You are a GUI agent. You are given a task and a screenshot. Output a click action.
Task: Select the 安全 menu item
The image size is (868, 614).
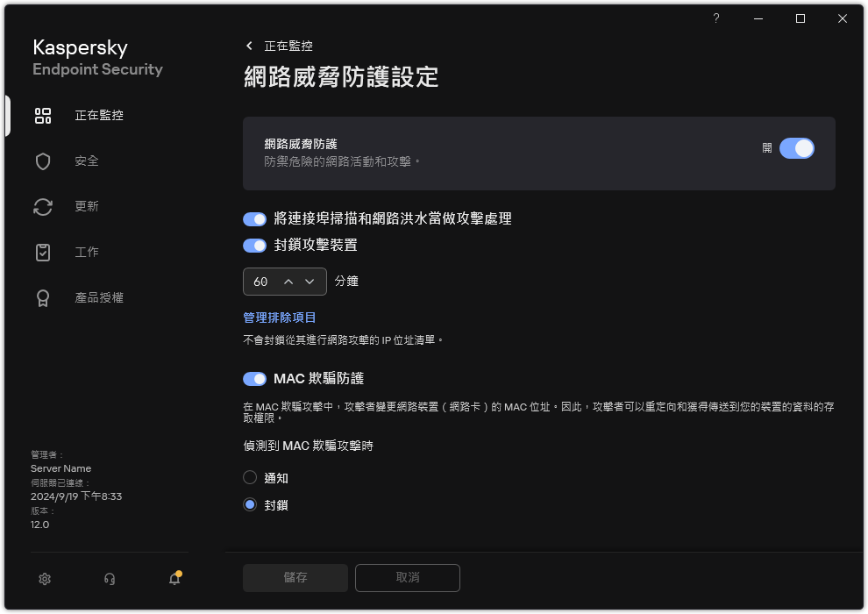tap(87, 161)
